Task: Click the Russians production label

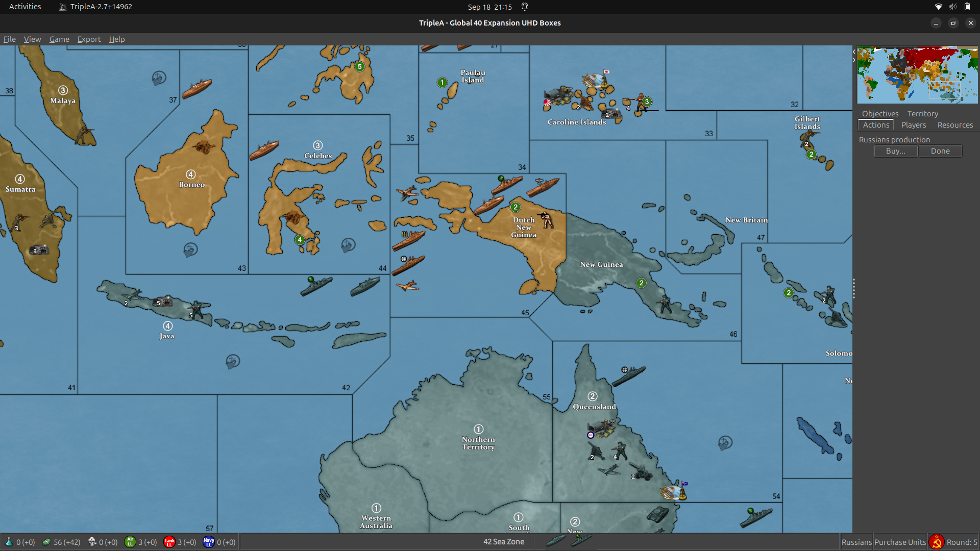Action: pyautogui.click(x=894, y=140)
